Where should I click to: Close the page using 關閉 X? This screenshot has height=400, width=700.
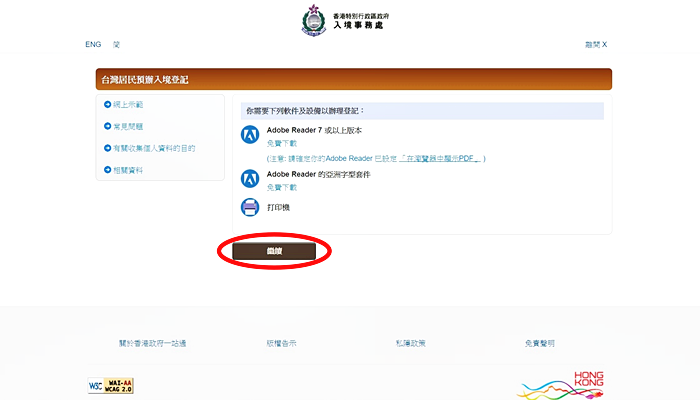[x=596, y=45]
